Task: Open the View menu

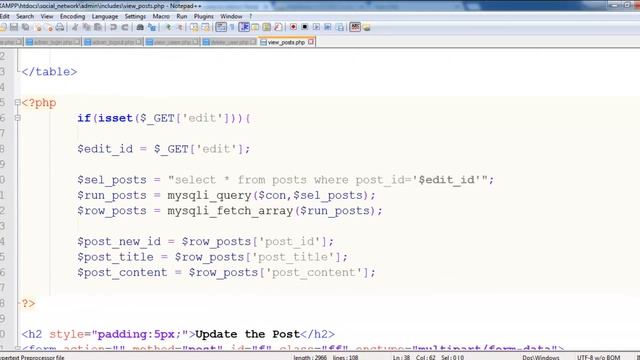Action: pos(47,16)
